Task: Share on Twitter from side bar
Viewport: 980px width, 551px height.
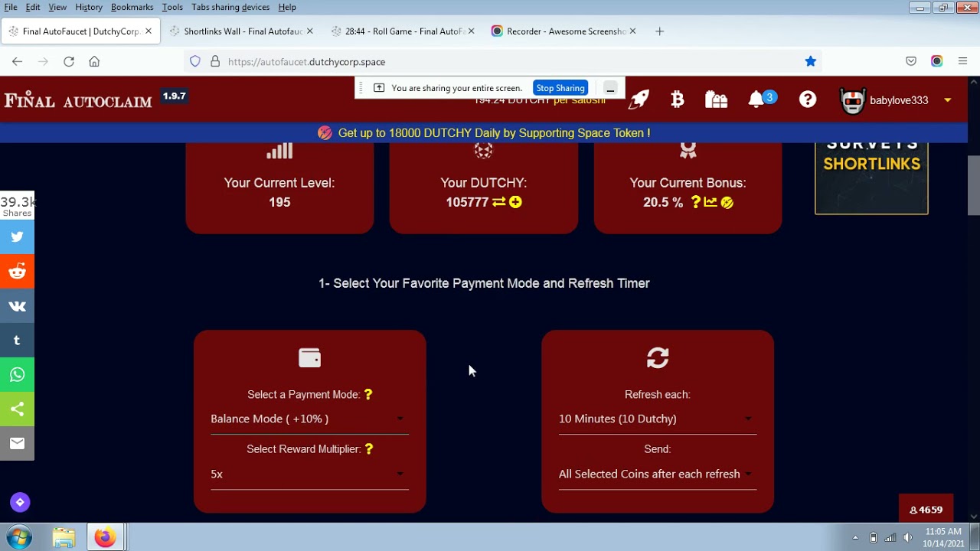Action: click(17, 237)
